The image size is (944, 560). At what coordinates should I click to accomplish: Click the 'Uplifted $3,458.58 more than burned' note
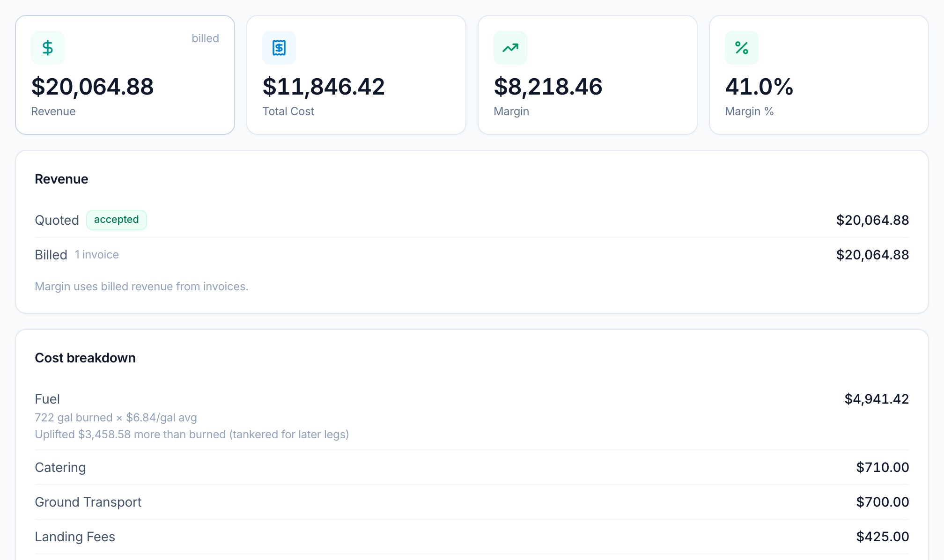(x=192, y=435)
